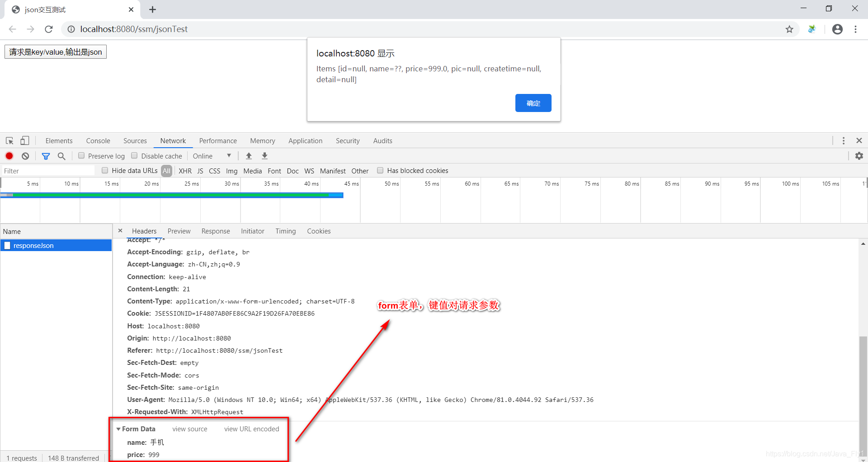The image size is (868, 462).
Task: Click the address bar URL
Action: [134, 29]
